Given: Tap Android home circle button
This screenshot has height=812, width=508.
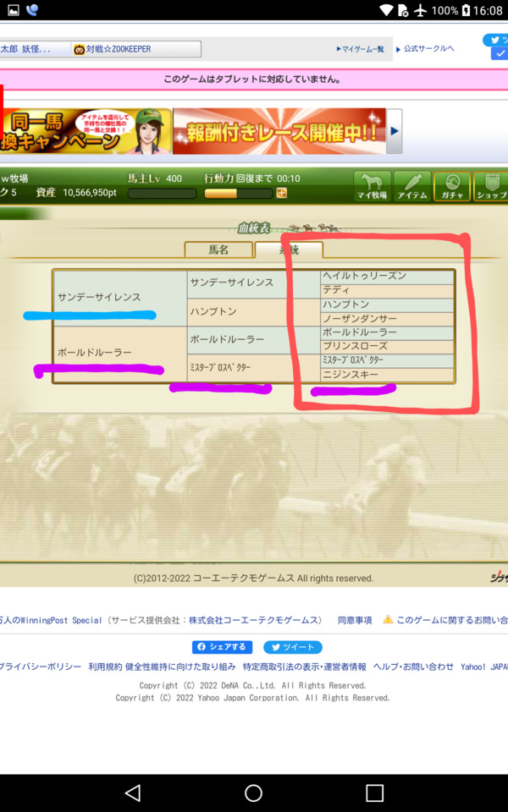Looking at the screenshot, I should click(x=253, y=793).
